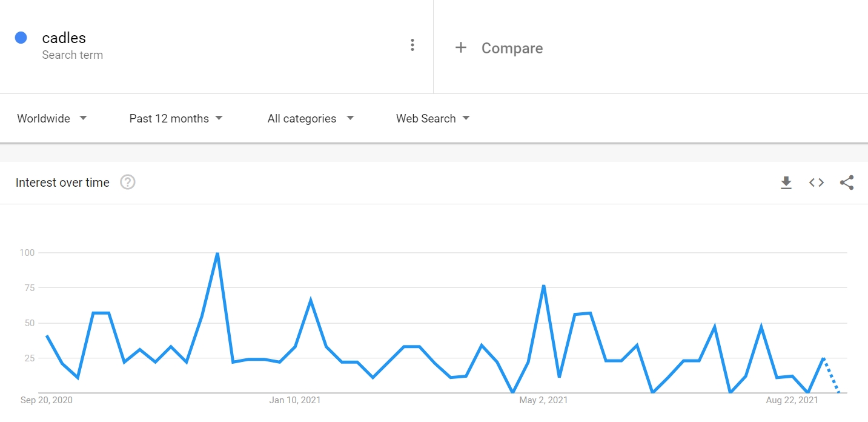Click the peak point on the trend line

(217, 253)
